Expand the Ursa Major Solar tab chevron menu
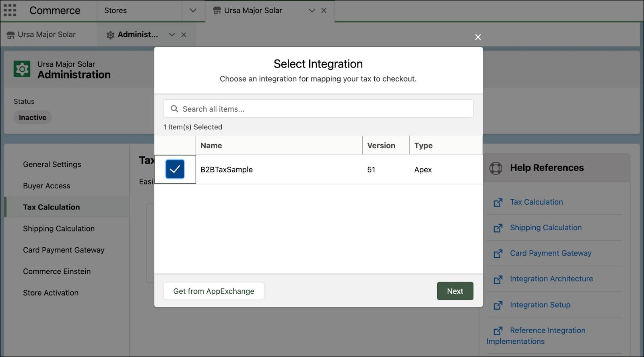This screenshot has height=357, width=644. (312, 10)
